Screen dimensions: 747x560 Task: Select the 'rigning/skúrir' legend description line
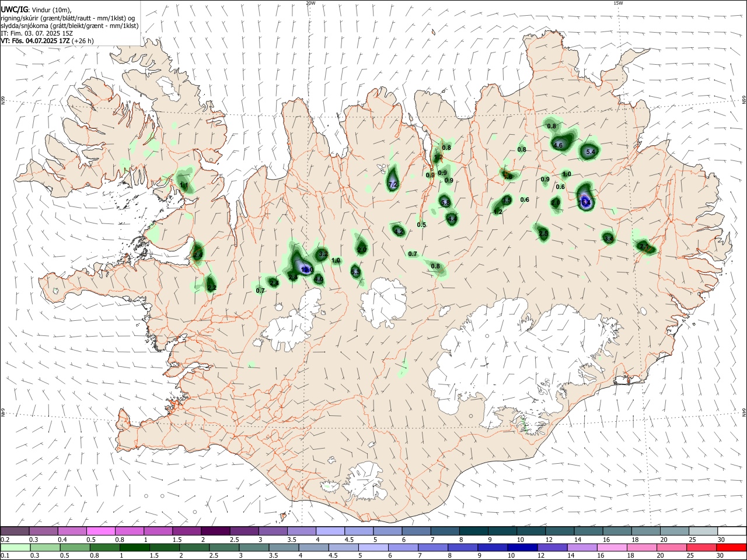pos(68,18)
